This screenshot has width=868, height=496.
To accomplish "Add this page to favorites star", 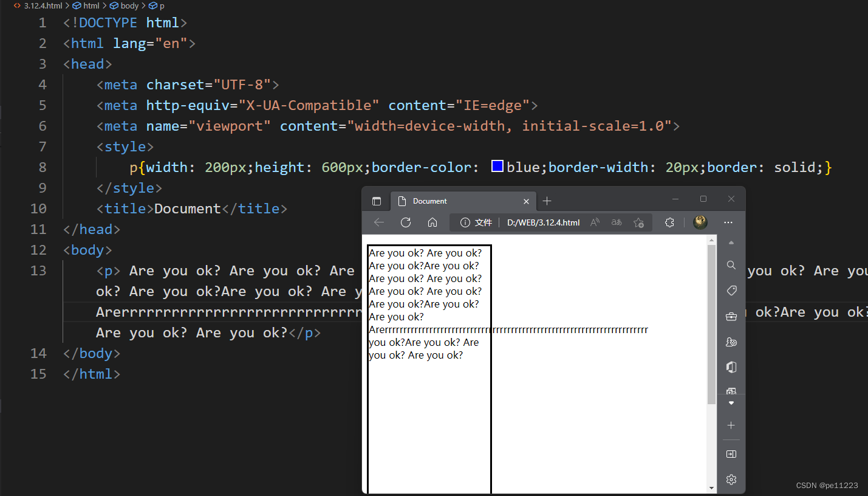I will click(x=638, y=222).
